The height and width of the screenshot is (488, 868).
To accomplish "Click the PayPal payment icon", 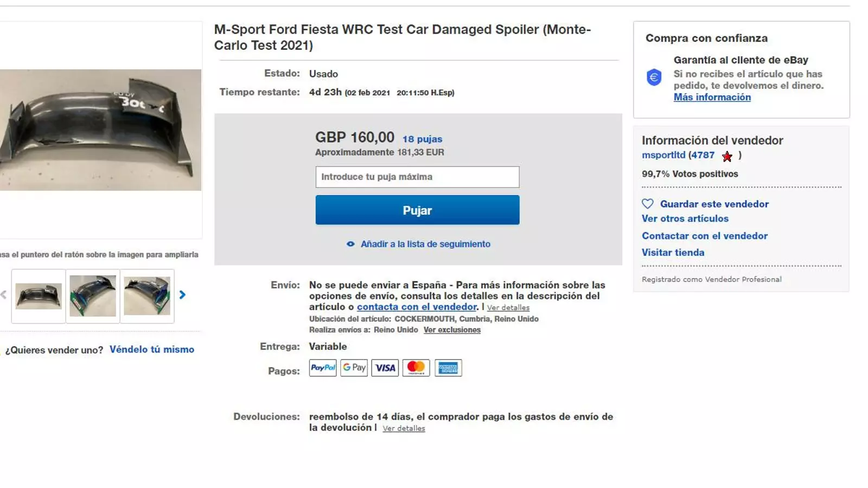I will pyautogui.click(x=323, y=368).
